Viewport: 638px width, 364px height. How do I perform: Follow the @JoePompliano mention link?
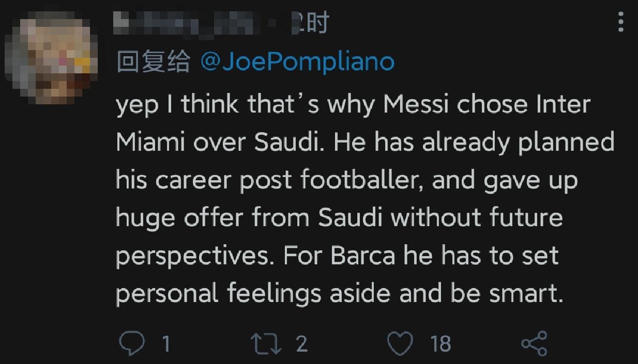pyautogui.click(x=297, y=62)
